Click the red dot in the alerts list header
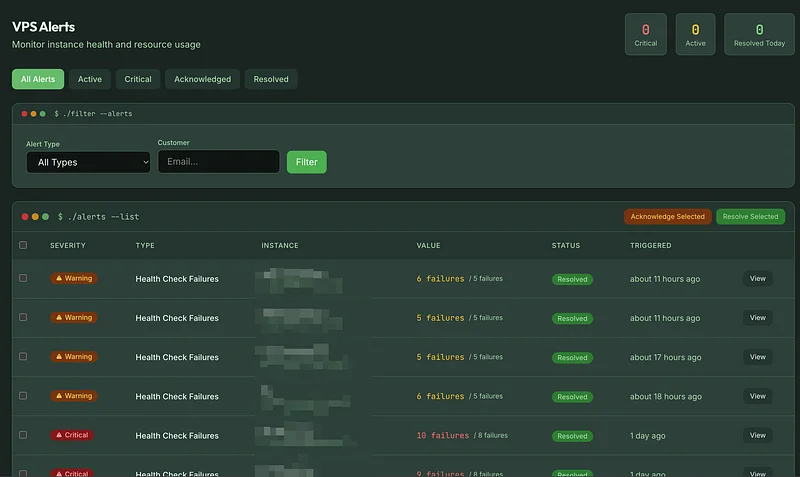The height and width of the screenshot is (477, 800). click(24, 217)
